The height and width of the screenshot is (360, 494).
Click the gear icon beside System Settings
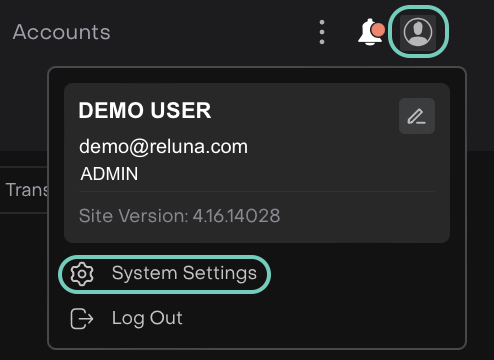[82, 274]
